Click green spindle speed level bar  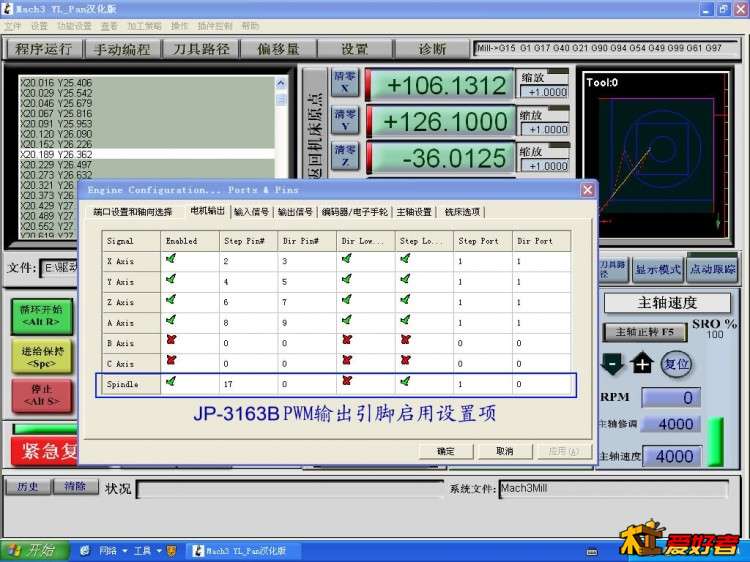pos(716,441)
